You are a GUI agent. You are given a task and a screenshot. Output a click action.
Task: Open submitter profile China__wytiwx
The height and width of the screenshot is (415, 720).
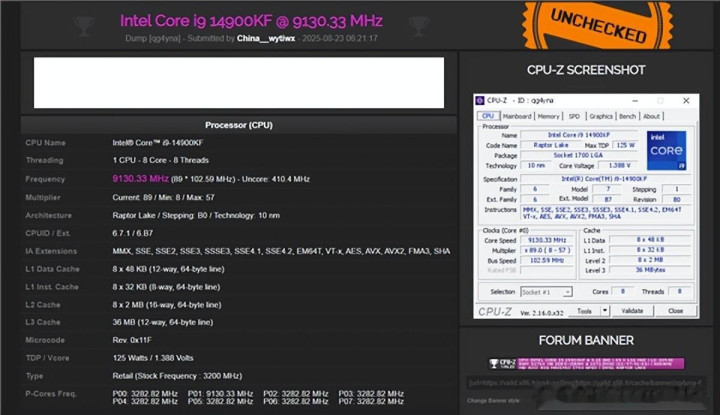(266, 38)
